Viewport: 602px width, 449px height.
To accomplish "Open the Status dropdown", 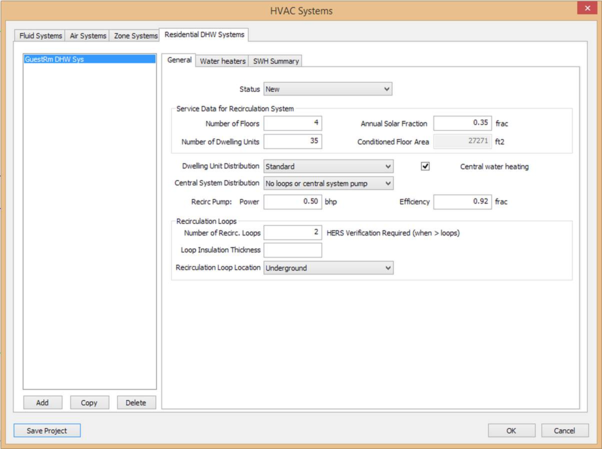I will 328,89.
